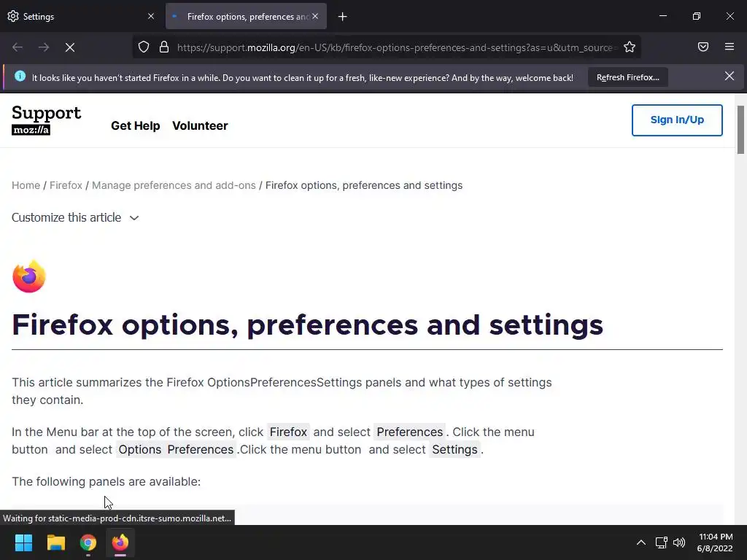The width and height of the screenshot is (747, 560).
Task: Click the page vertical scrollbar thumb
Action: pyautogui.click(x=740, y=130)
